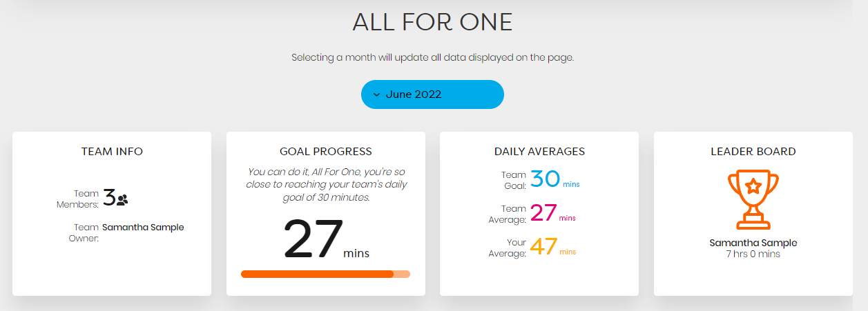Click the team members people icon
The height and width of the screenshot is (311, 868).
point(122,200)
